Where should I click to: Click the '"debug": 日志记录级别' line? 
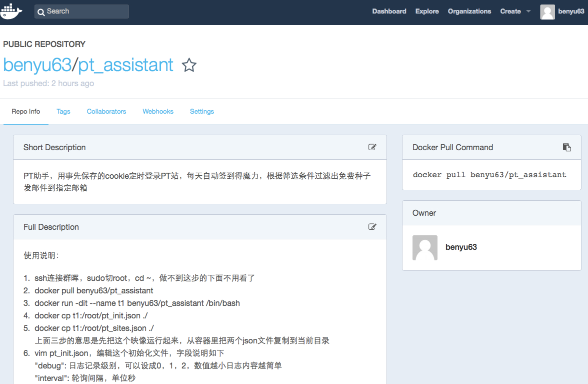(158, 365)
